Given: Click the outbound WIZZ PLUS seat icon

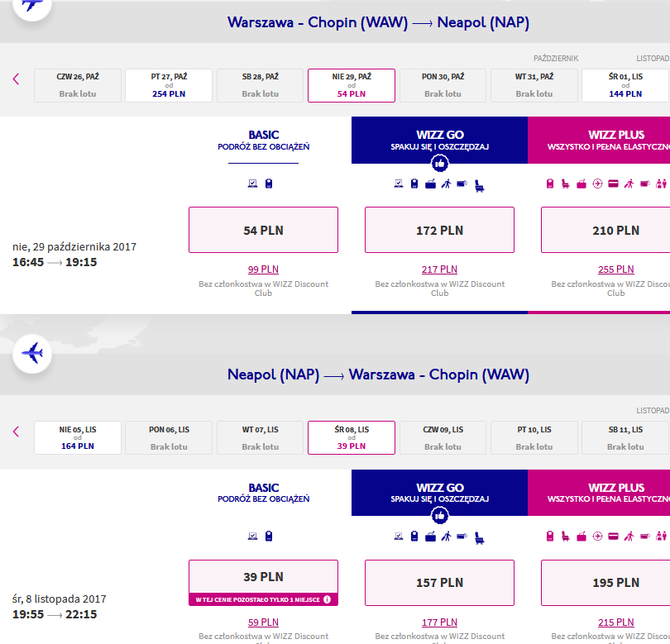Looking at the screenshot, I should coord(565,184).
